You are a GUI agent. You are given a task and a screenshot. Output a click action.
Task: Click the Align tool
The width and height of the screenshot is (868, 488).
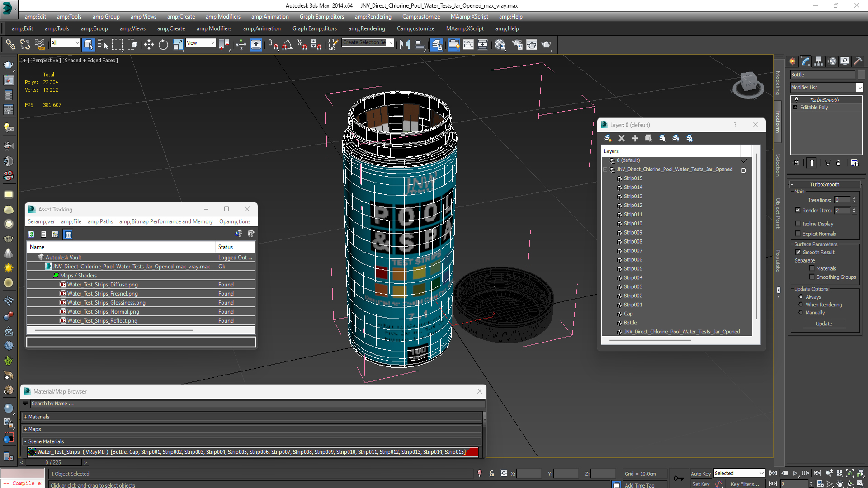pos(420,44)
